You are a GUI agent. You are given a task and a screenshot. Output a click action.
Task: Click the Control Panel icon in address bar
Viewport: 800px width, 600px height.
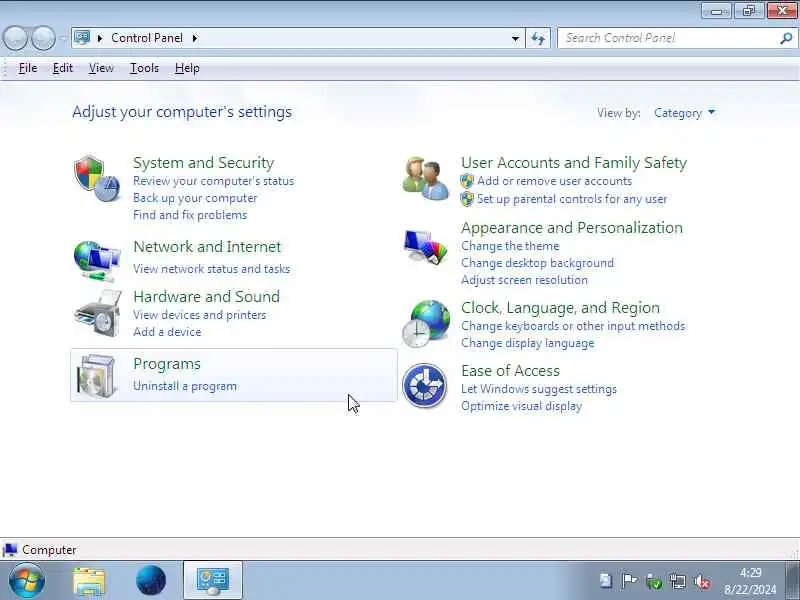coord(82,37)
